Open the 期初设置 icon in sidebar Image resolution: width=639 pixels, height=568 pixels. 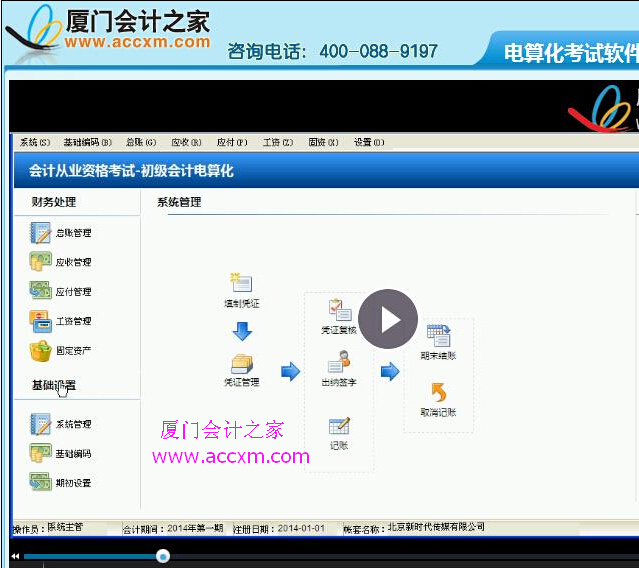click(x=41, y=482)
